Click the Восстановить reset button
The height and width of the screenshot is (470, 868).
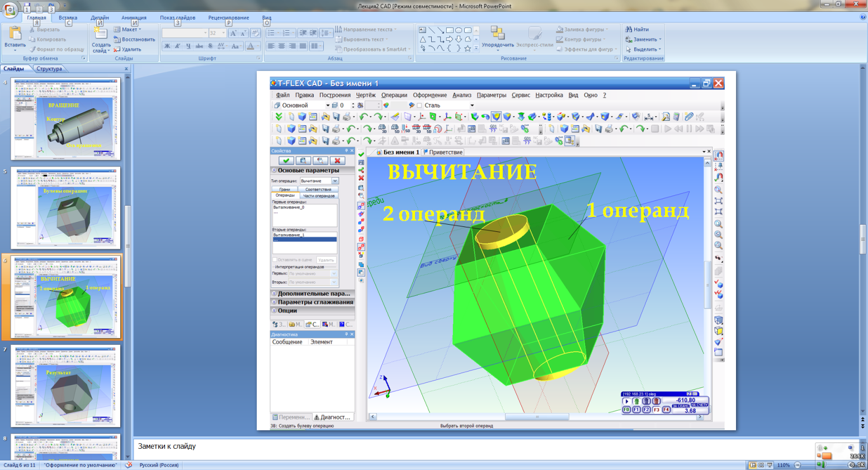point(134,39)
